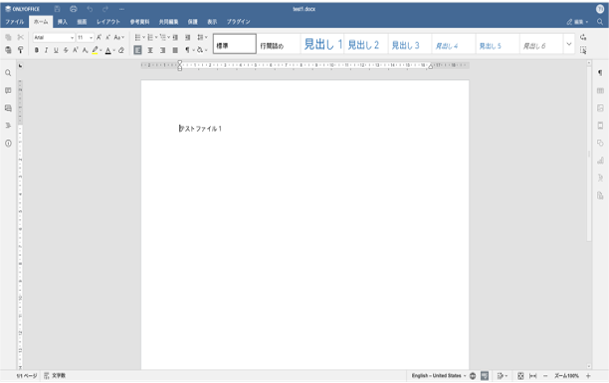This screenshot has width=609, height=383.
Task: Toggle subscript formatting
Action: pyautogui.click(x=85, y=50)
